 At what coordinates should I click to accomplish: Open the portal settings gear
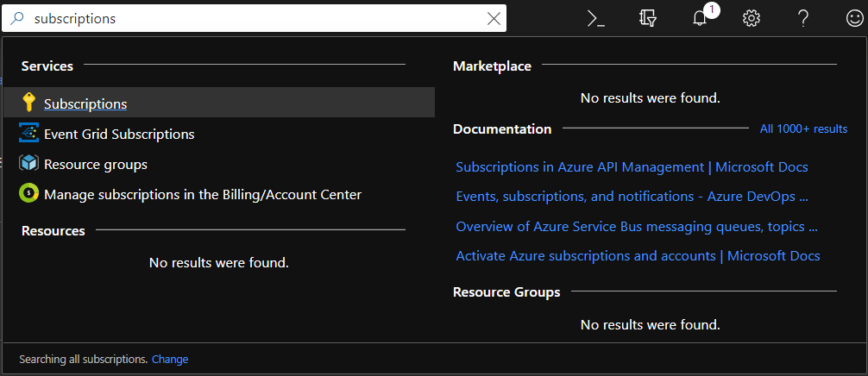click(x=752, y=18)
